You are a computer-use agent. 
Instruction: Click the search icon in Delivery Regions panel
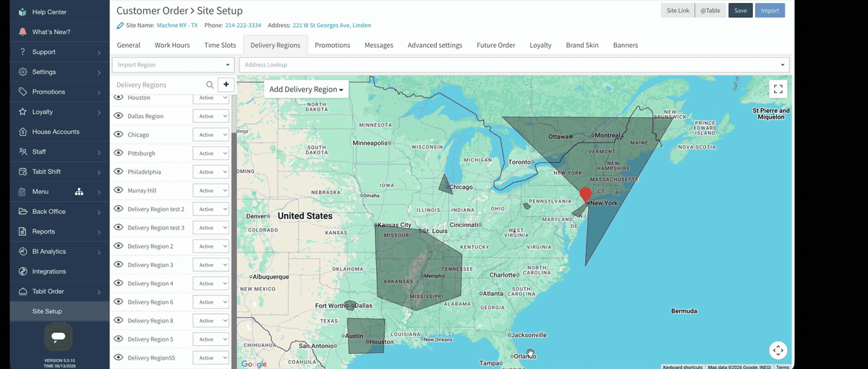(x=210, y=85)
